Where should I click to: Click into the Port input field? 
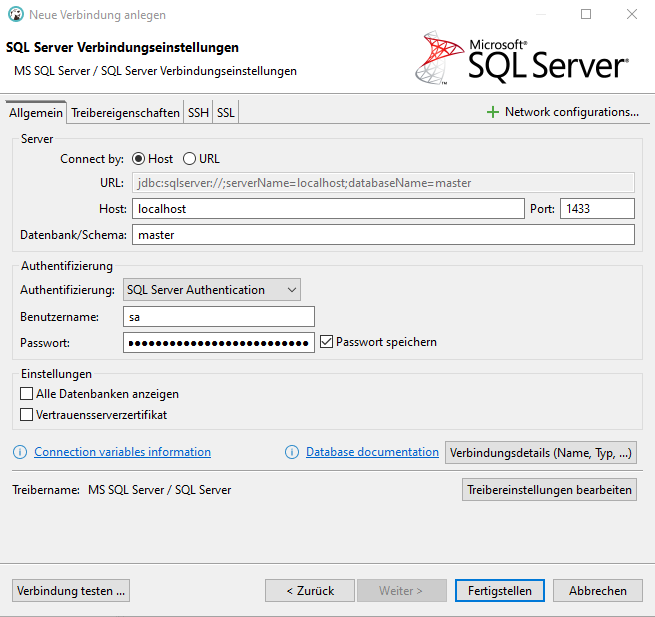tap(597, 209)
